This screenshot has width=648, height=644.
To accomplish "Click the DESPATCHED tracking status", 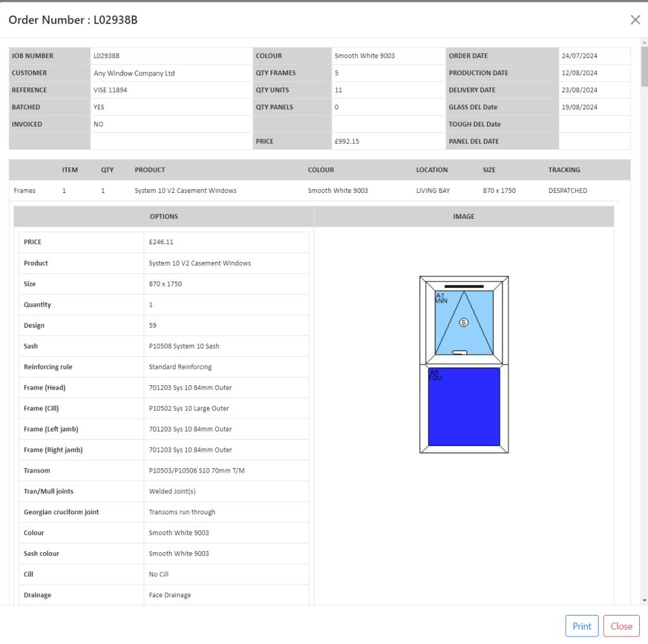I will tap(568, 190).
